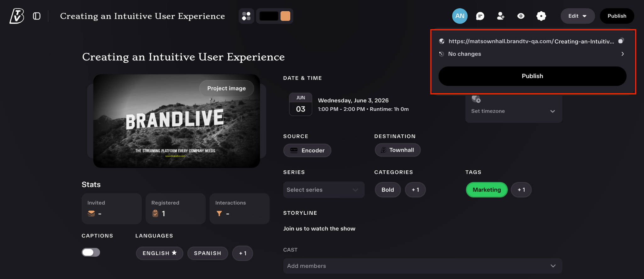Click the add user icon

point(501,16)
